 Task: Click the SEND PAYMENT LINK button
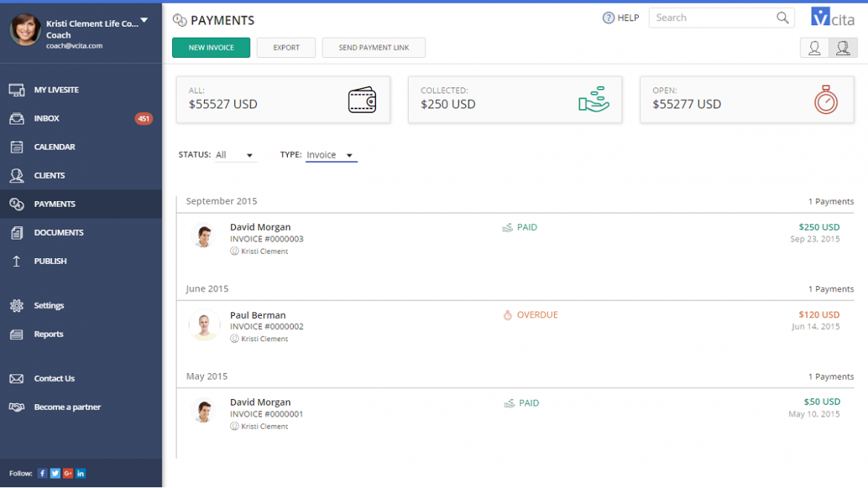[373, 47]
